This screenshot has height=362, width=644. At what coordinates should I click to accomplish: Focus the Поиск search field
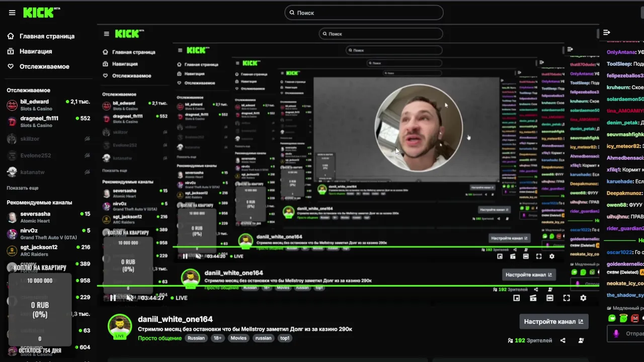[x=364, y=13]
